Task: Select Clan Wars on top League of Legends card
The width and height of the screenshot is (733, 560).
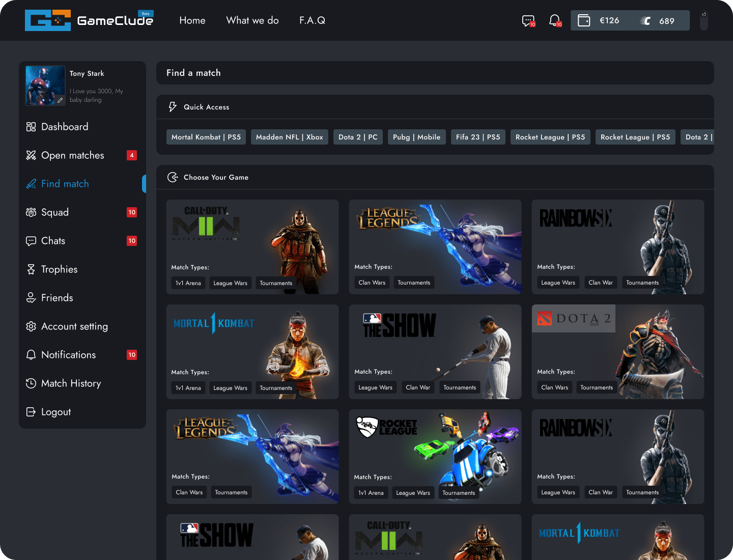Action: [372, 283]
